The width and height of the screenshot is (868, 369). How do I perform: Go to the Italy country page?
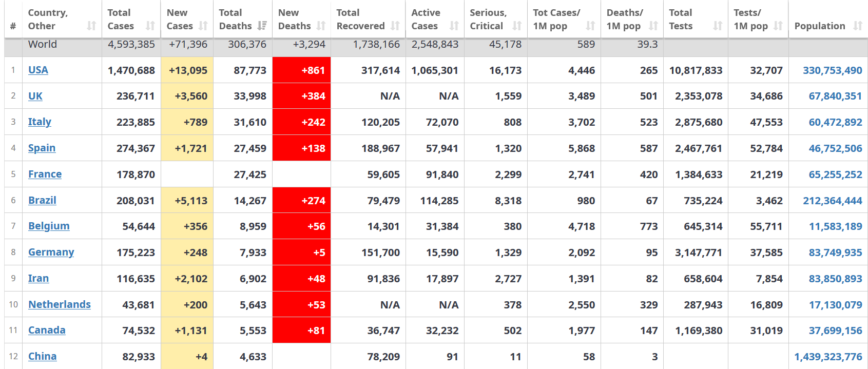[x=40, y=122]
